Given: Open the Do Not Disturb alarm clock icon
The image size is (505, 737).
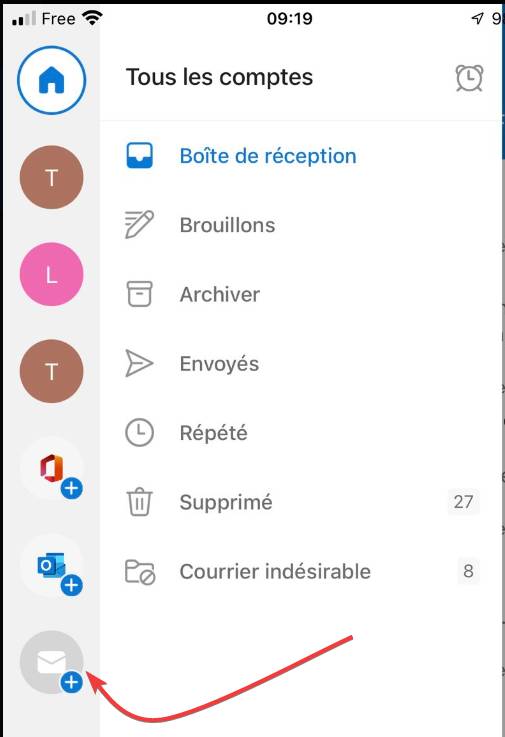Looking at the screenshot, I should (x=469, y=78).
